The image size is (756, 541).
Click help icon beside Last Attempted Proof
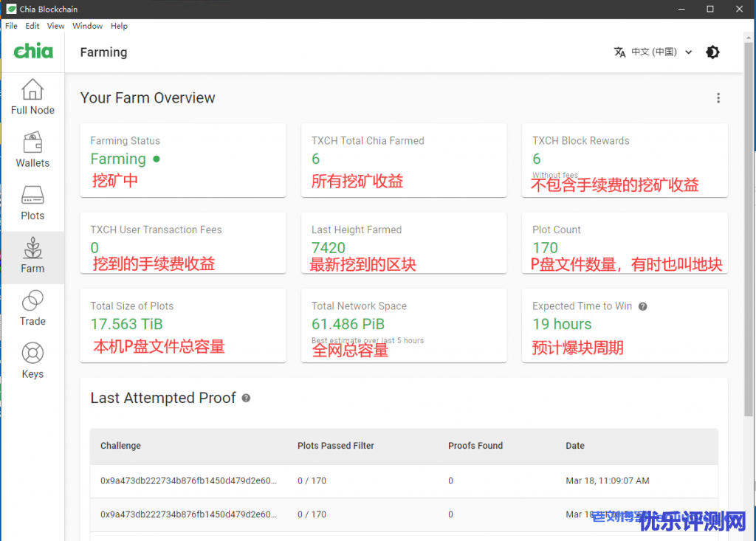[x=246, y=399]
